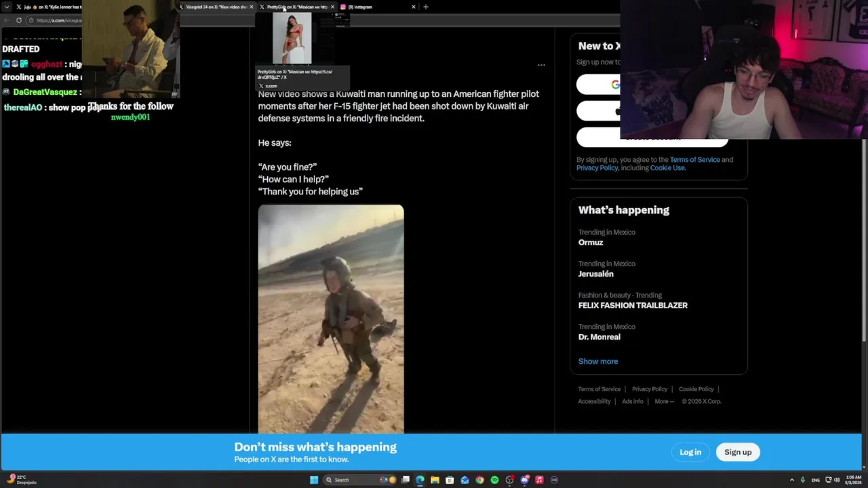868x488 pixels.
Task: Open the Windows Start menu
Action: point(314,480)
